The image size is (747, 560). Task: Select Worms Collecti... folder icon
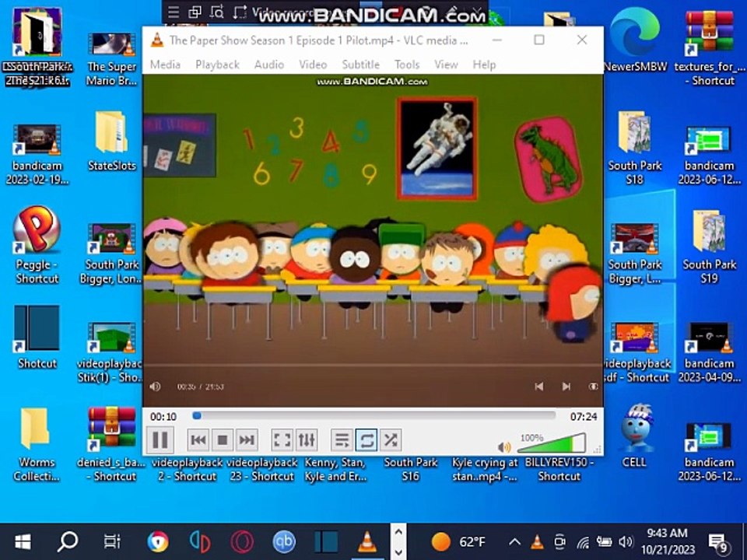point(37,444)
